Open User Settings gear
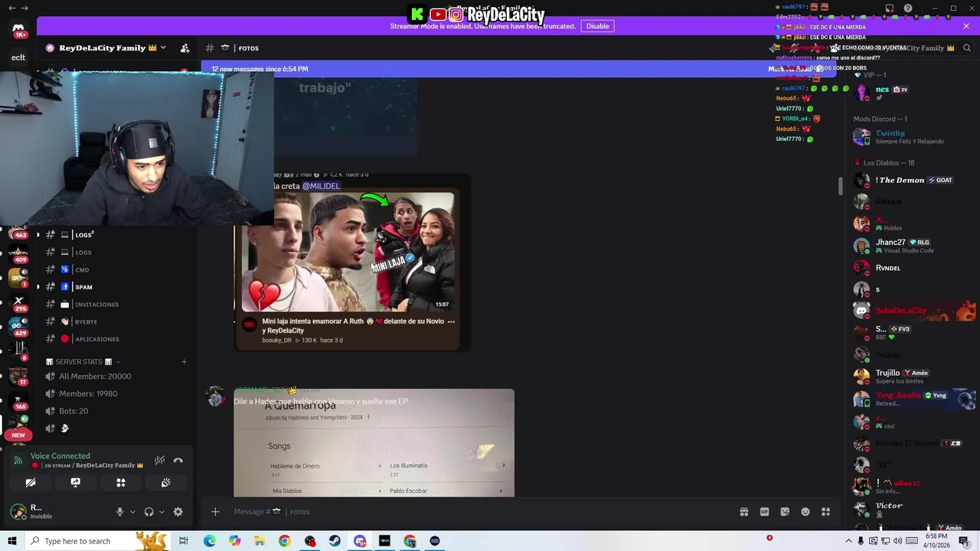Screen dimensions: 980x551 click(x=178, y=512)
